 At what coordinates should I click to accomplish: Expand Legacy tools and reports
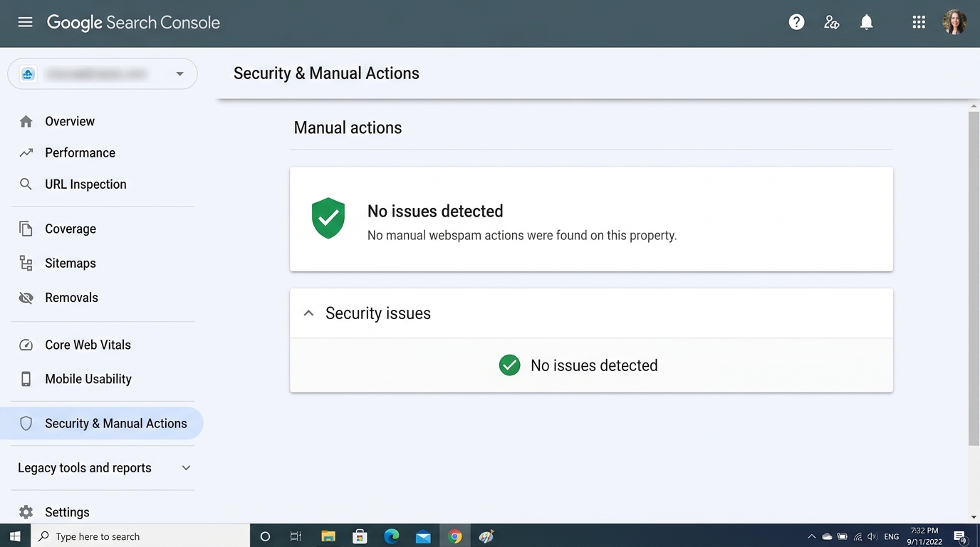(x=105, y=468)
